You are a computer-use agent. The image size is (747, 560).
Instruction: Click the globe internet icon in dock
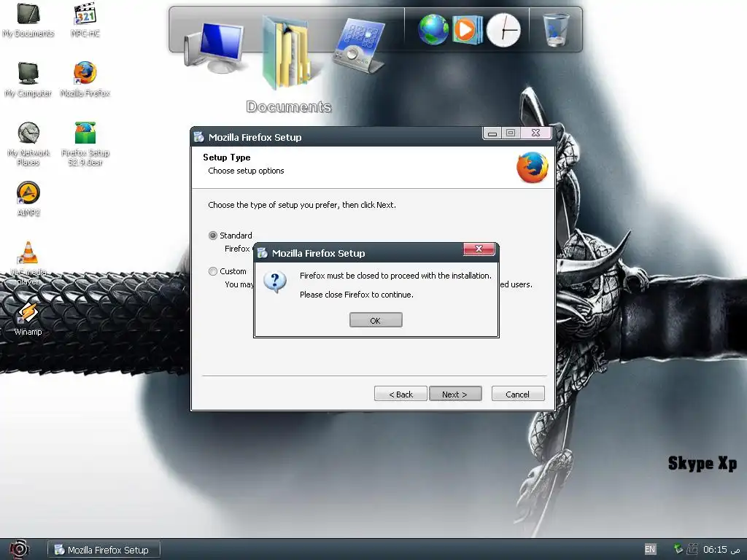(x=433, y=29)
